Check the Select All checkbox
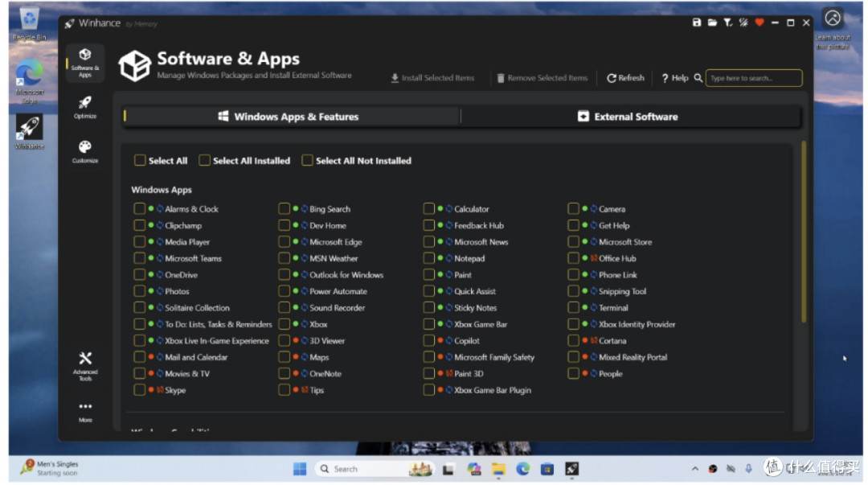Viewport: 868px width, 485px height. tap(141, 161)
